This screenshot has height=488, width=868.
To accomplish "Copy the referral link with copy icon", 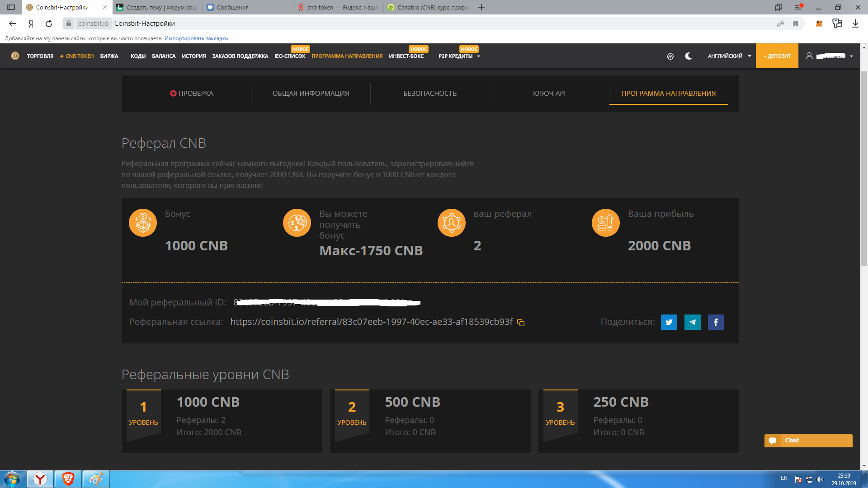I will coord(521,323).
